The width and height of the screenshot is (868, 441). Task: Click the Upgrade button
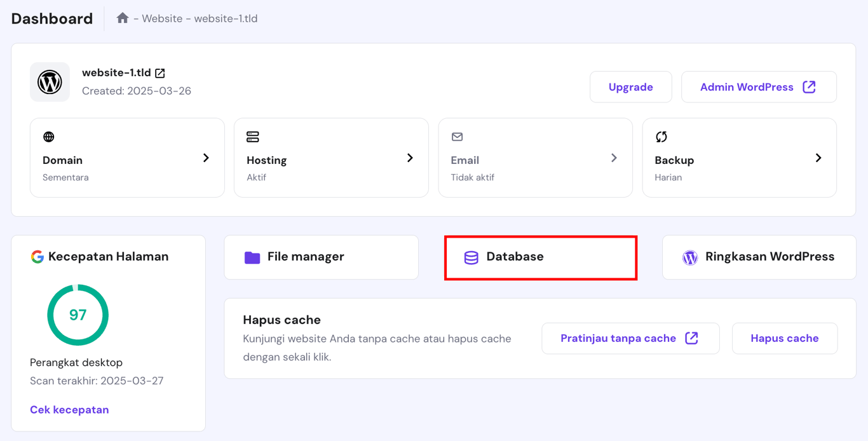(630, 86)
